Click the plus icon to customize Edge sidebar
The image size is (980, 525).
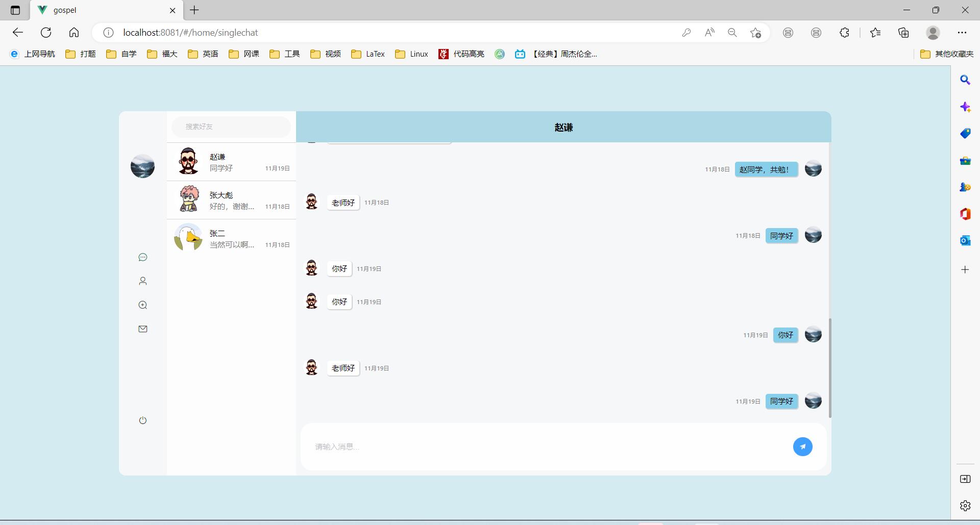point(965,269)
